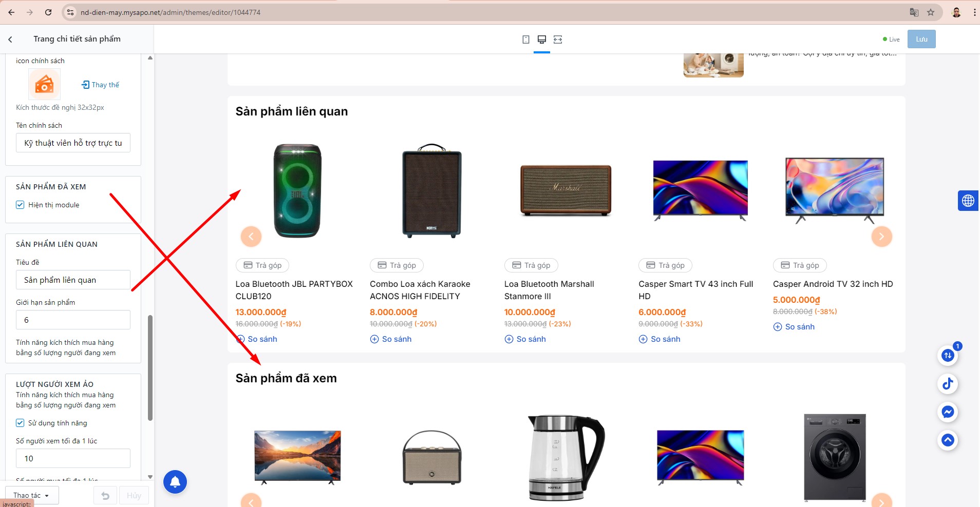
Task: Select desktop preview icon
Action: tap(541, 40)
